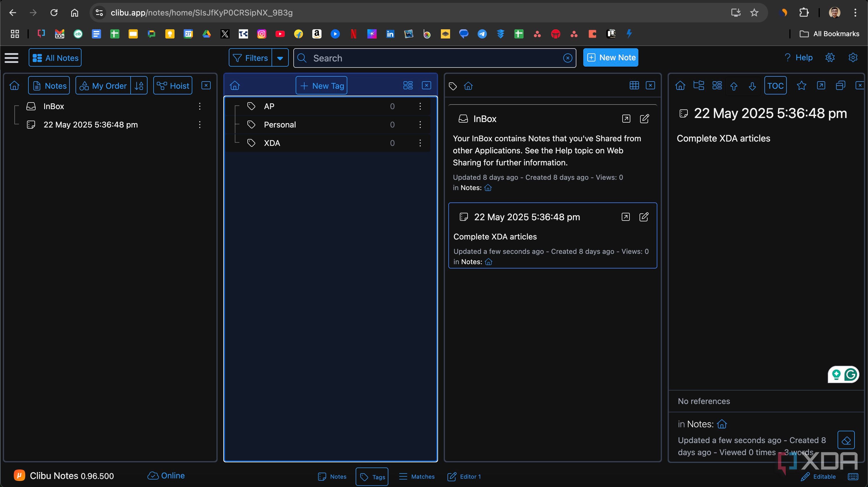Open the XDA tag three-dot menu

[420, 143]
